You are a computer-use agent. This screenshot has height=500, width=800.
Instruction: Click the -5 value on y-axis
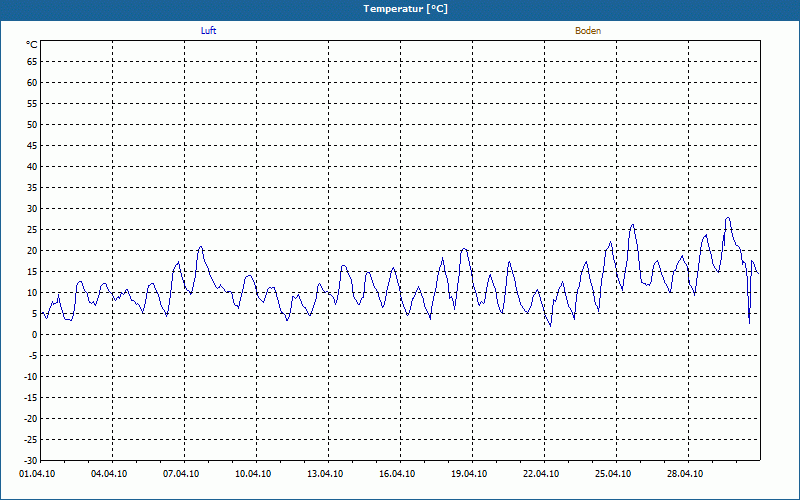[33, 356]
